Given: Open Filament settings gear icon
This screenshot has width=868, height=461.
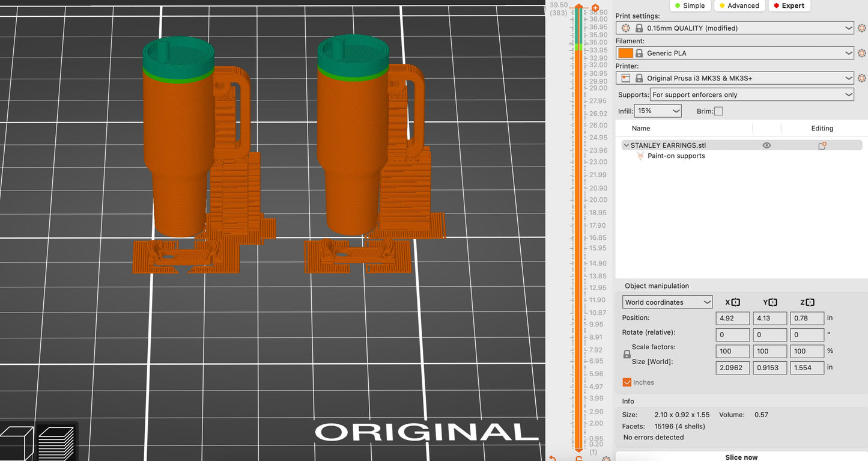Looking at the screenshot, I should pos(862,53).
